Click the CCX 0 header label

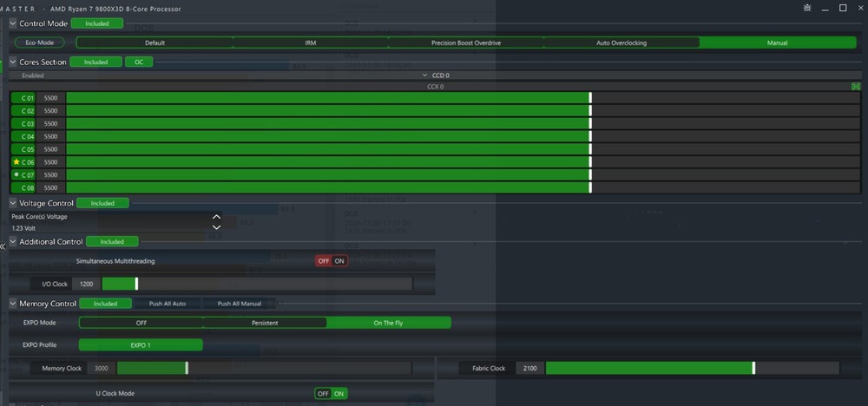click(x=435, y=87)
